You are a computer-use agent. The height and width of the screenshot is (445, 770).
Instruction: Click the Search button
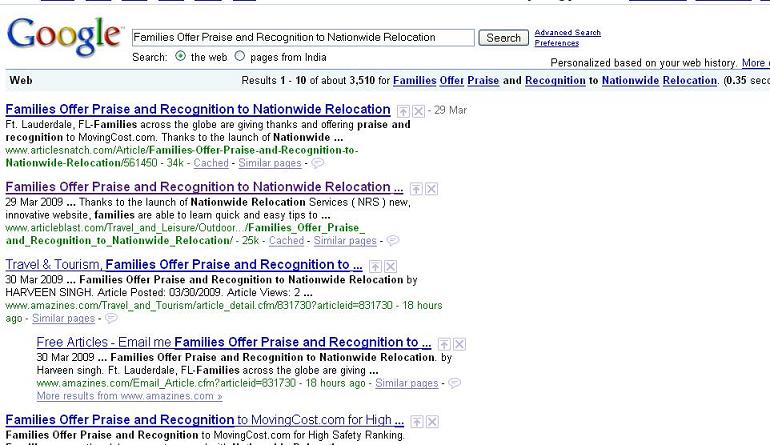coord(503,38)
